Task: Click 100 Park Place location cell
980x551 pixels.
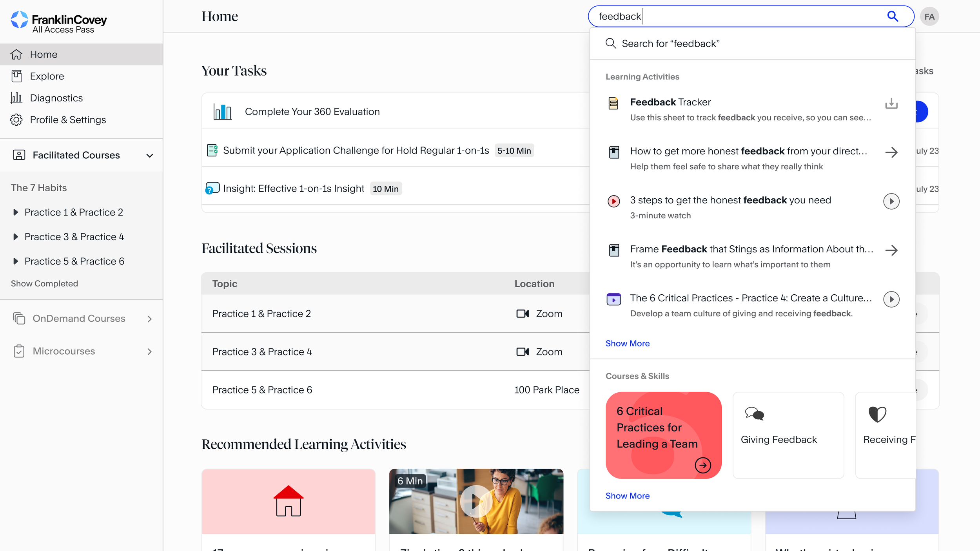Action: 546,390
